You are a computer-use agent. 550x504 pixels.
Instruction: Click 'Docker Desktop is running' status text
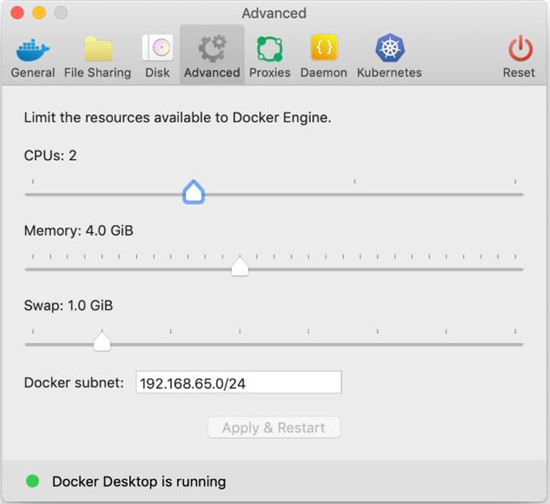(x=139, y=482)
